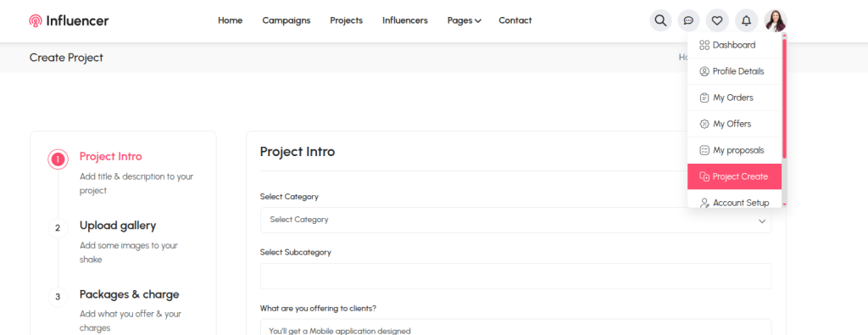Open Account Setup in the menu
The image size is (868, 335).
[x=734, y=203]
